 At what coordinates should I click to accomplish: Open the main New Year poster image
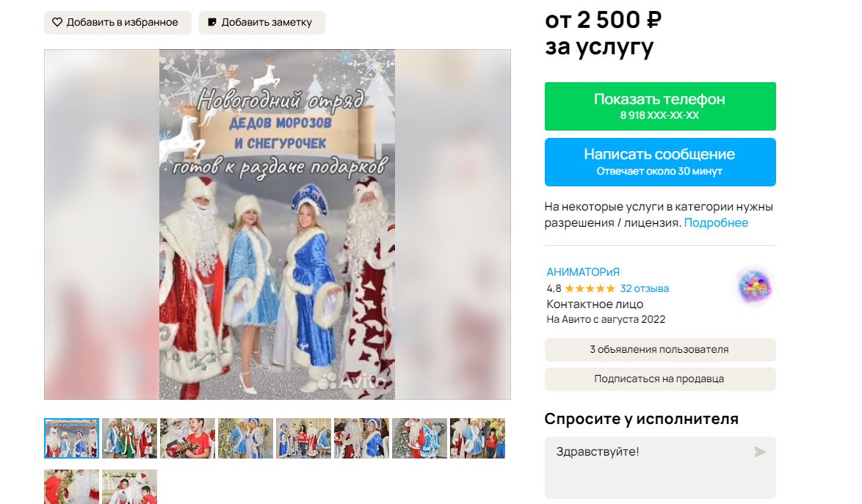277,224
